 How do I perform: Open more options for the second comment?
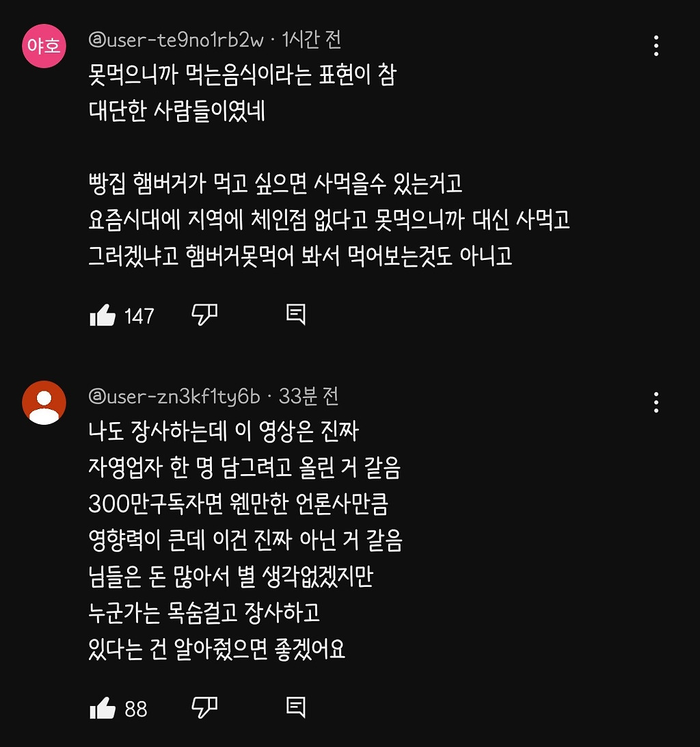[x=656, y=402]
